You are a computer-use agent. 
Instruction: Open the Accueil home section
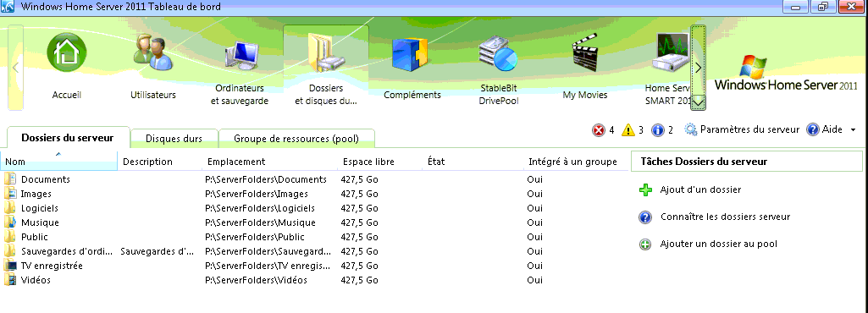(66, 68)
